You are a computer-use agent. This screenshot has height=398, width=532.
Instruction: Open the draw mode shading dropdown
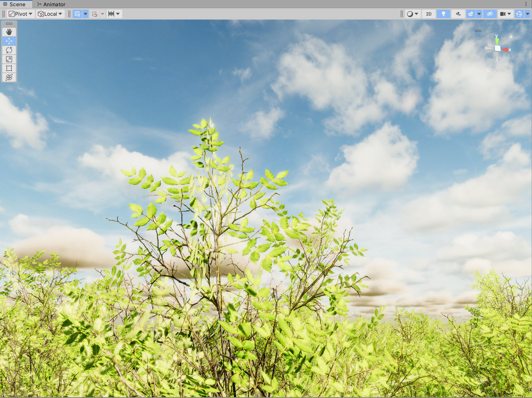click(x=413, y=14)
